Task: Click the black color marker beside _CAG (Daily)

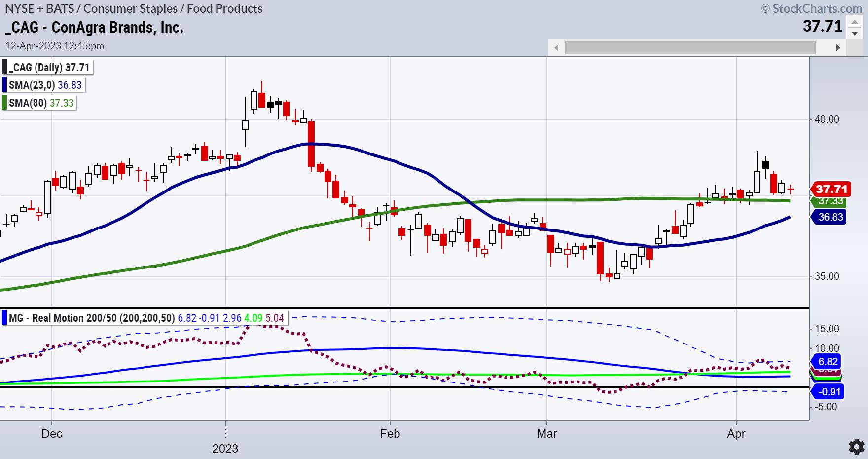Action: click(x=4, y=67)
